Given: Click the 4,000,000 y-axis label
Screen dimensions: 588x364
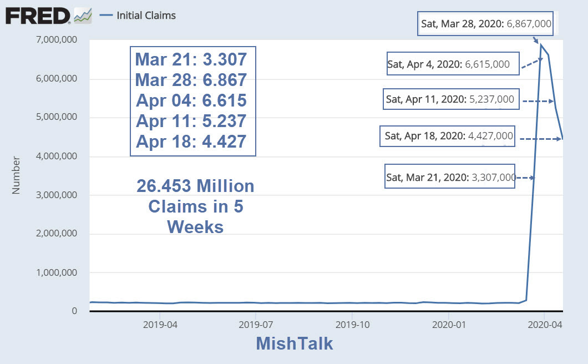Looking at the screenshot, I should [58, 156].
